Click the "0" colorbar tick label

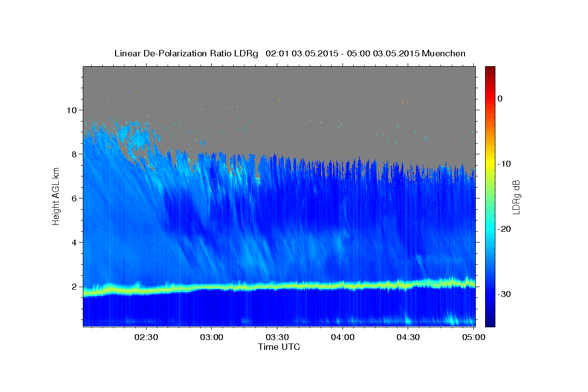tap(500, 98)
